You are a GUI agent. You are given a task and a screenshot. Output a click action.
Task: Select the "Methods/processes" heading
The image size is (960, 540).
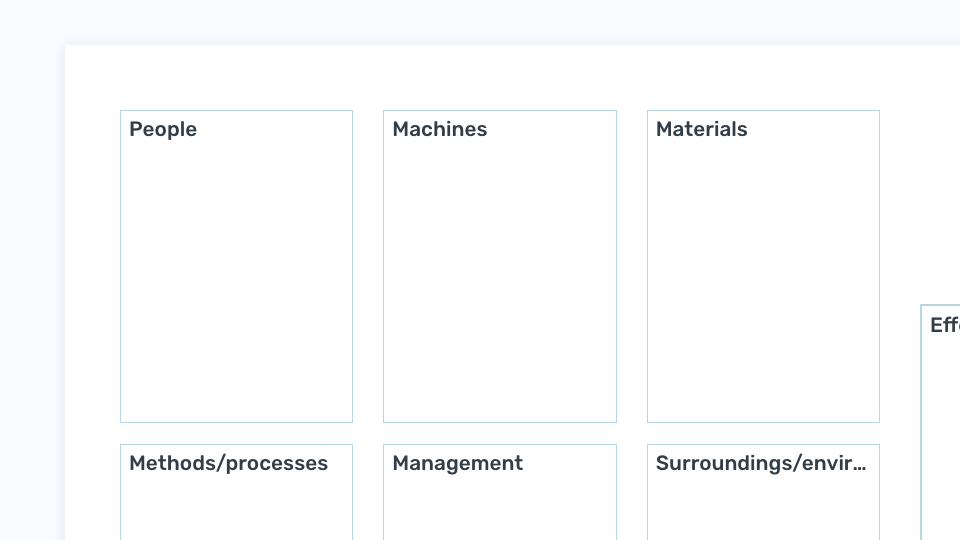228,463
